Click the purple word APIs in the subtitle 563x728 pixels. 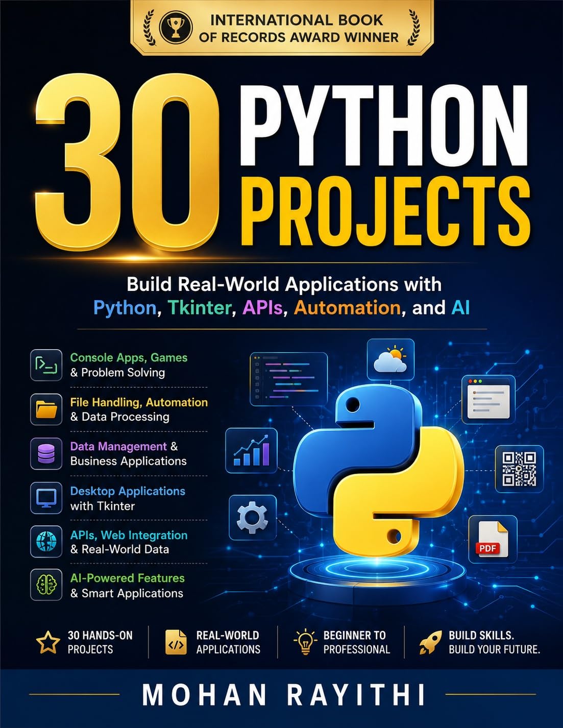[x=262, y=308]
